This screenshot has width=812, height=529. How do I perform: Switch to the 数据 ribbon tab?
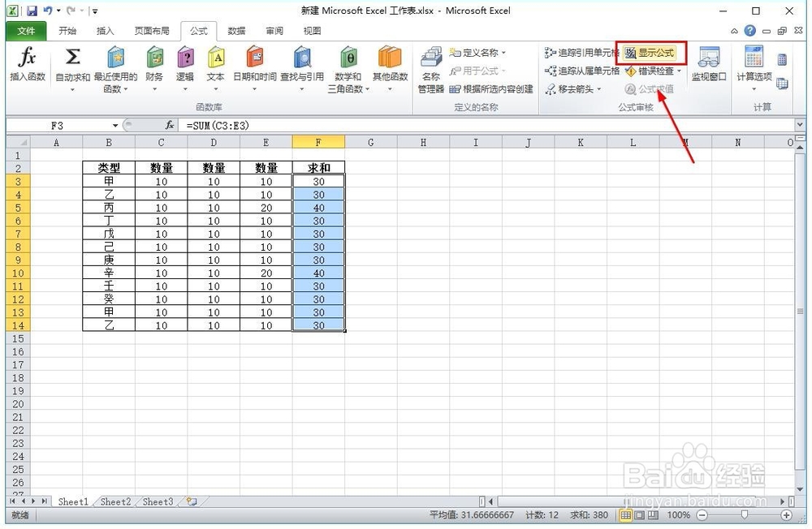click(x=236, y=30)
